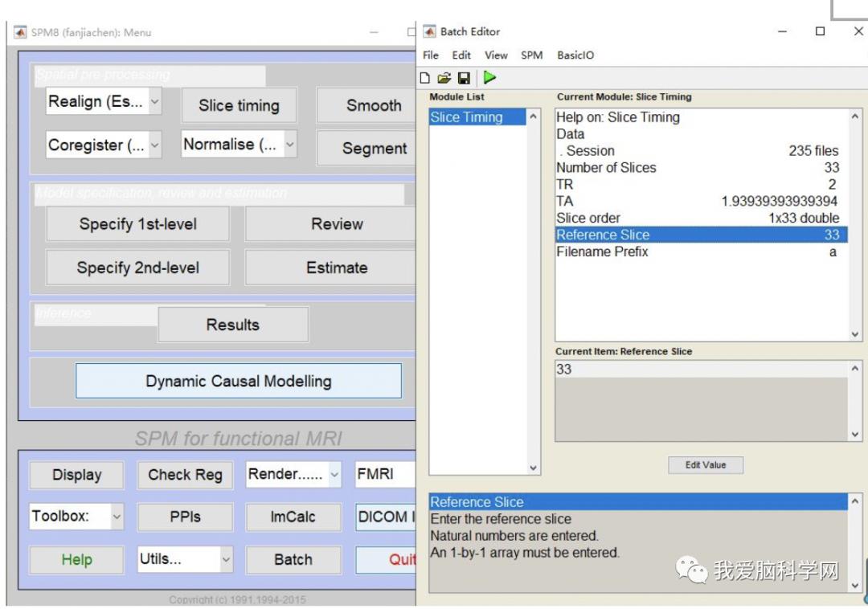
Task: Click the Segment button
Action: (366, 149)
